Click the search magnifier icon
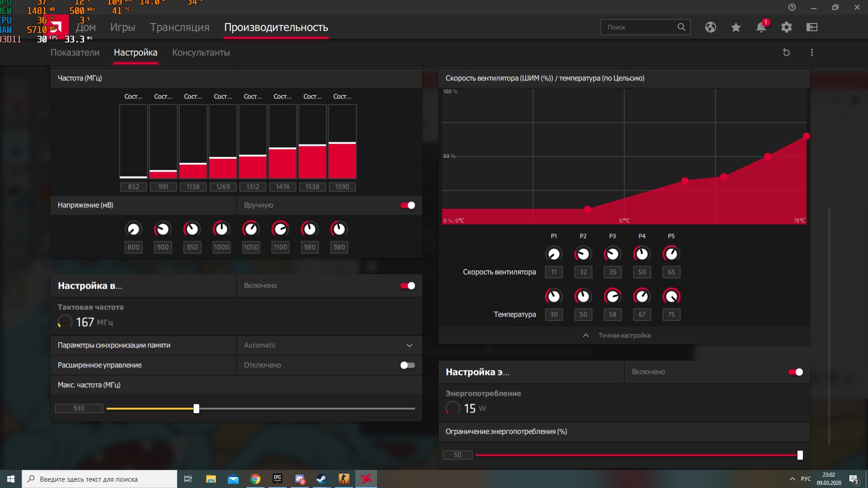Image resolution: width=868 pixels, height=488 pixels. coord(681,27)
